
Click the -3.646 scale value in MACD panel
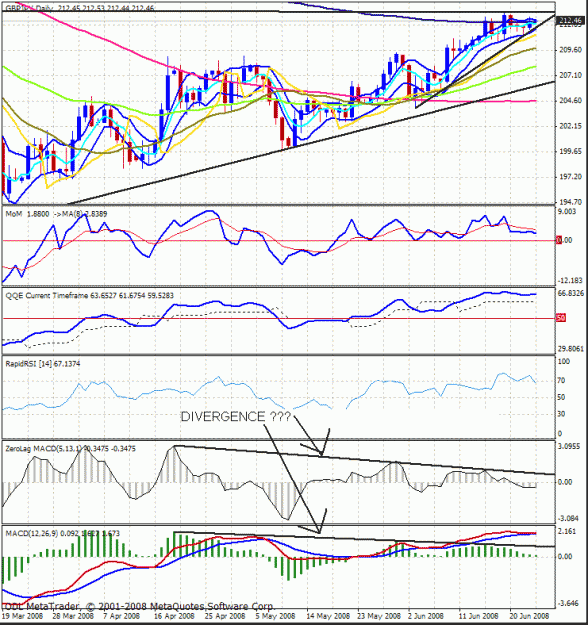[568, 603]
